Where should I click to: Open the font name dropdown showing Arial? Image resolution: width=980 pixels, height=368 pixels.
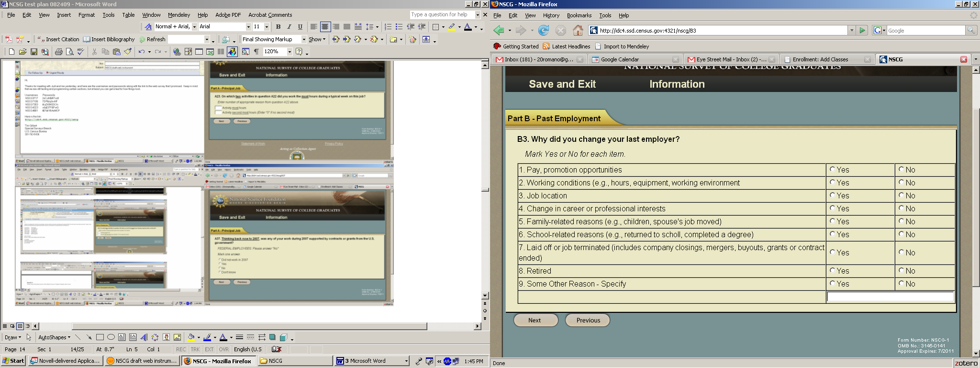(x=248, y=27)
